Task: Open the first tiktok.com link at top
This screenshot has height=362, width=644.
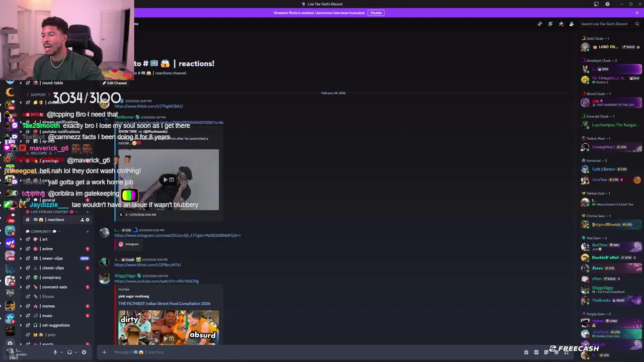Action: point(148,106)
